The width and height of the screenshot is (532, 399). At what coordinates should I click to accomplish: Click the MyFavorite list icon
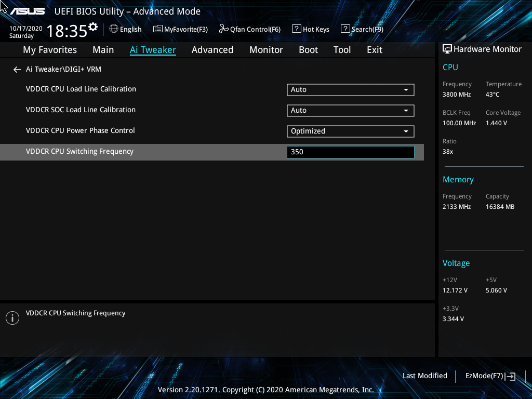[158, 29]
